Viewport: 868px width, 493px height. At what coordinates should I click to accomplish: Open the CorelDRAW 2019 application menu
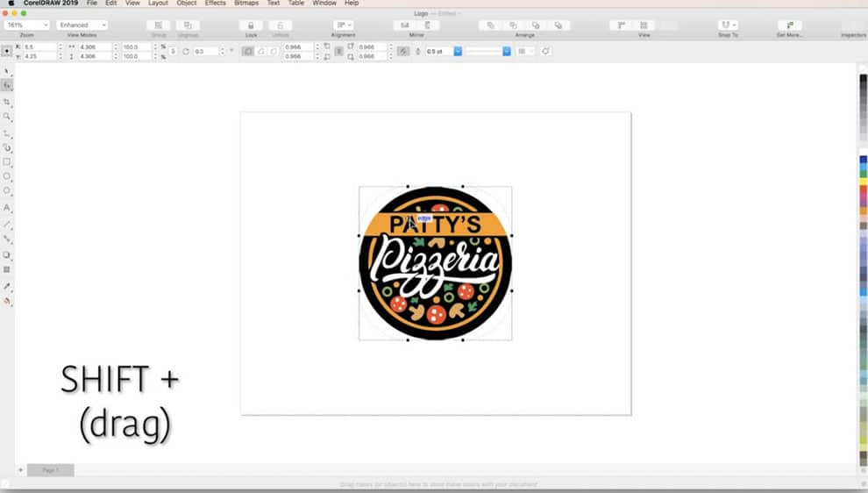(51, 4)
